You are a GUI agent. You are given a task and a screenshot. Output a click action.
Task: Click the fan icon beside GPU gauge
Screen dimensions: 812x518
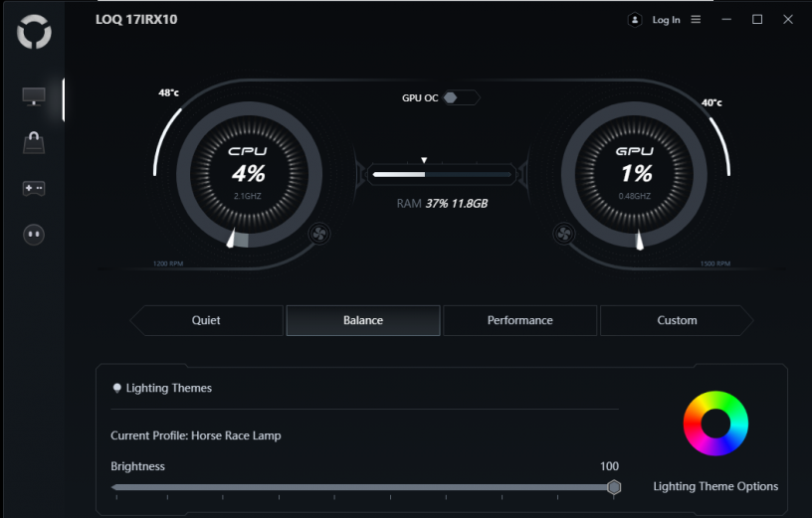point(563,235)
